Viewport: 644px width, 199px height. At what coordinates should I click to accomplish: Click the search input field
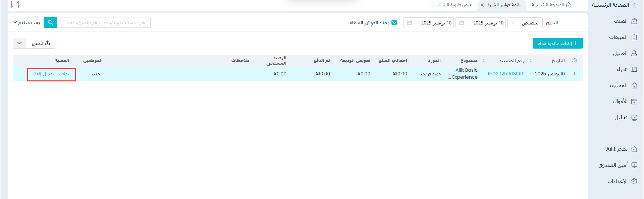click(104, 22)
